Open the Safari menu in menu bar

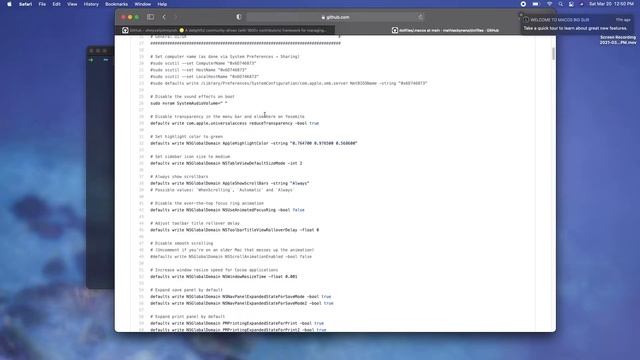point(25,4)
